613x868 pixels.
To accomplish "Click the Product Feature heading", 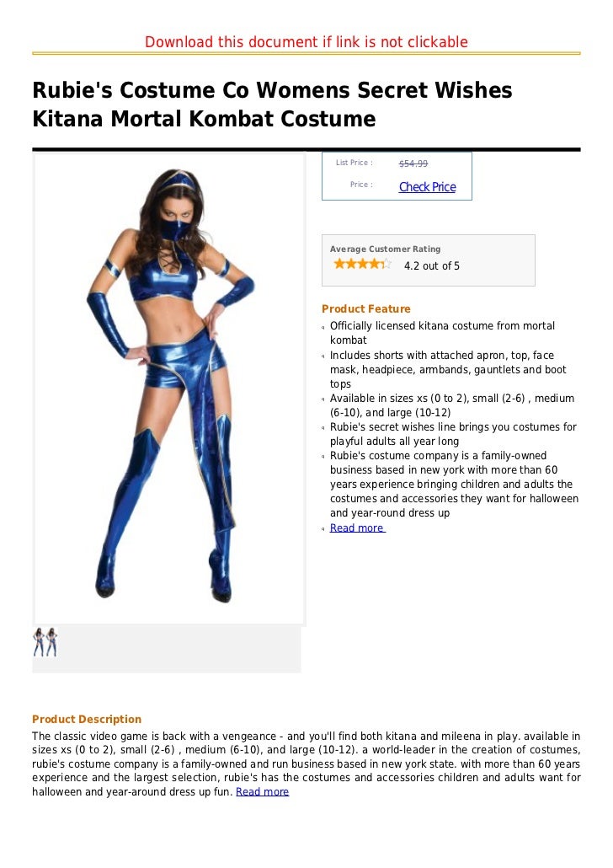I will [x=365, y=309].
